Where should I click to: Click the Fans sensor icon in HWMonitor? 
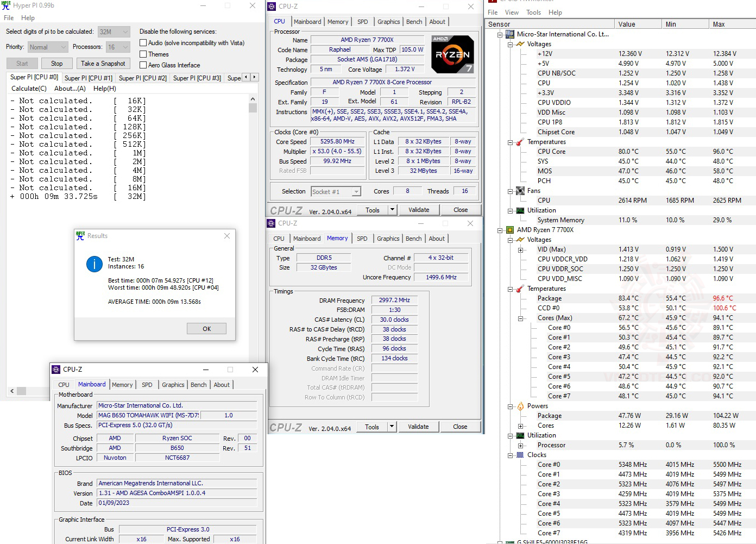[x=520, y=191]
